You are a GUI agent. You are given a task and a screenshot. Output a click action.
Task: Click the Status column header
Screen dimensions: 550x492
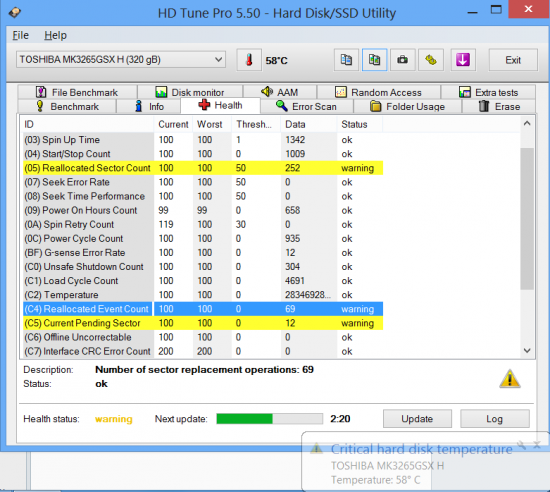click(x=360, y=124)
